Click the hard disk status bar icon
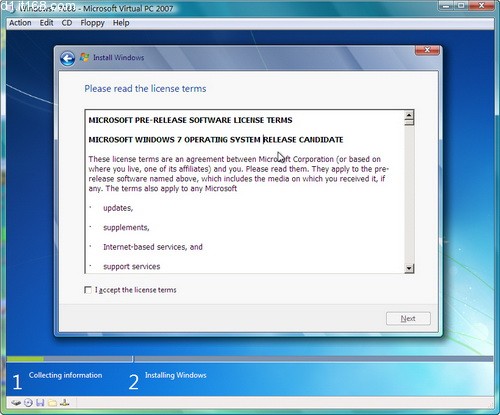 (x=16, y=403)
